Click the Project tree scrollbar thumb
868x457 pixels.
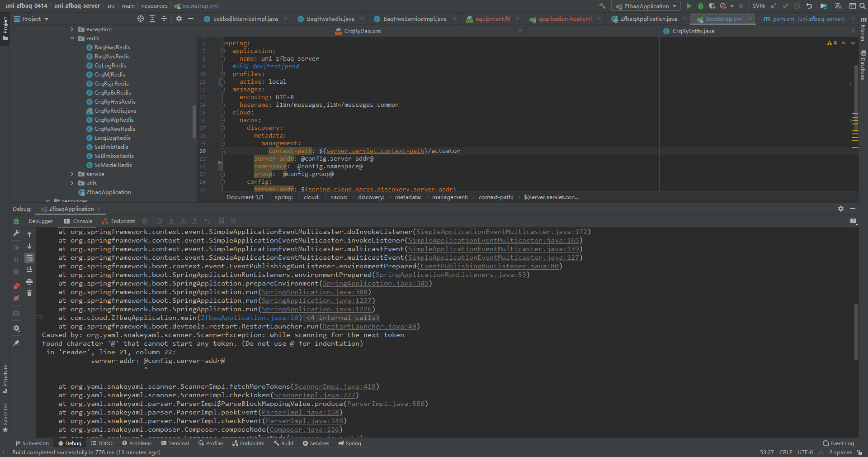click(194, 121)
